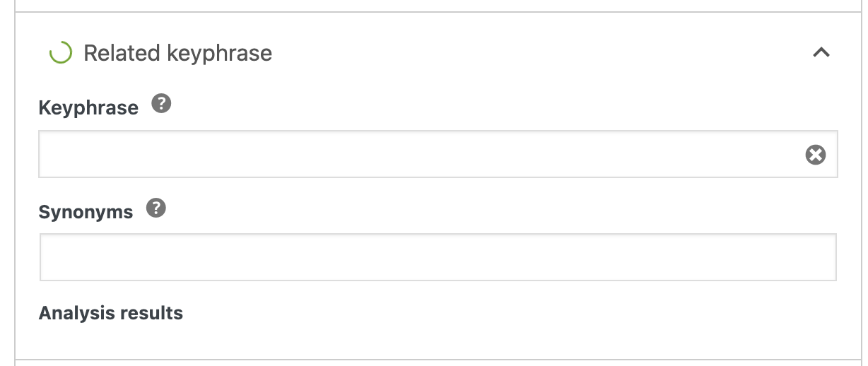Open the Synonyms help question mark icon
Viewport: 868px width, 366px height.
(x=156, y=208)
